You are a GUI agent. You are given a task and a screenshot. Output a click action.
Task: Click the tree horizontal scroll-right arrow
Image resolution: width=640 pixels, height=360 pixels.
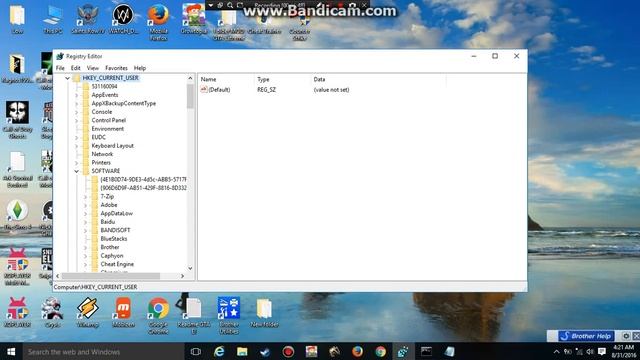[x=182, y=276]
